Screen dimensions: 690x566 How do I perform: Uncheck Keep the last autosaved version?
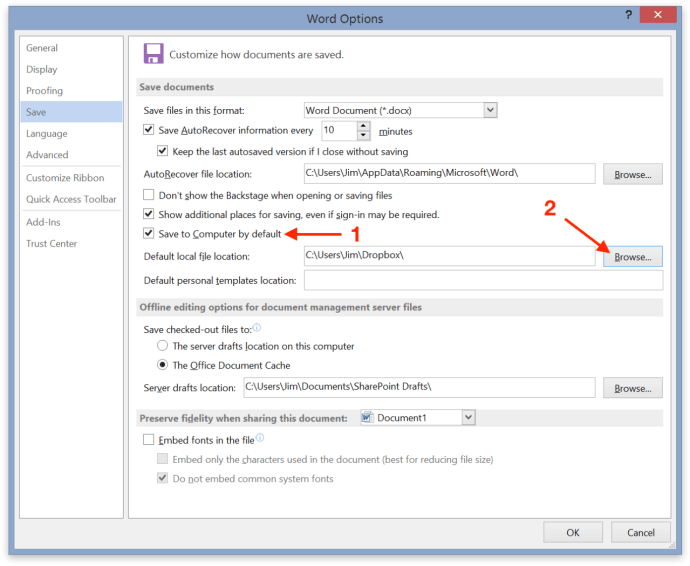pos(162,151)
